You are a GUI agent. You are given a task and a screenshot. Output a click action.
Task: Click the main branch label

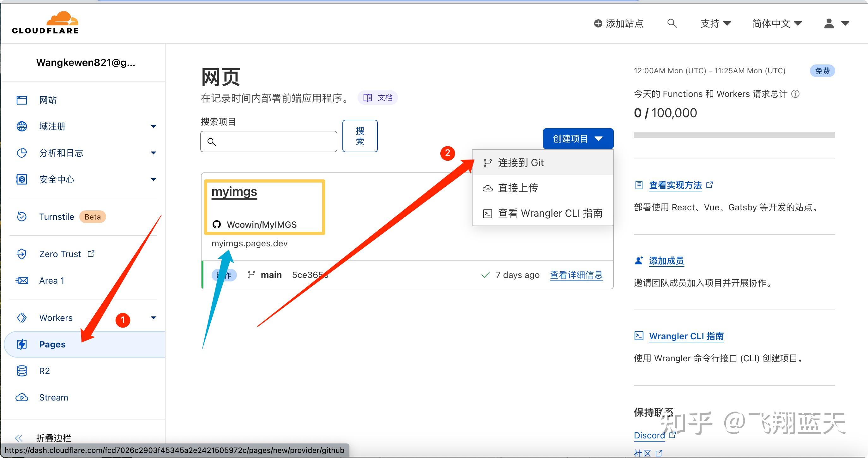click(271, 275)
